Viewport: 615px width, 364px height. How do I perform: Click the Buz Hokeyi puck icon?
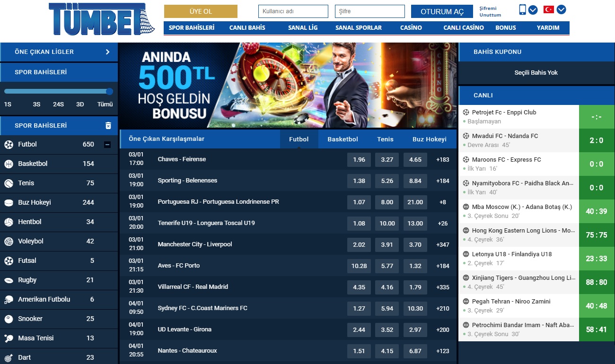[x=9, y=203]
